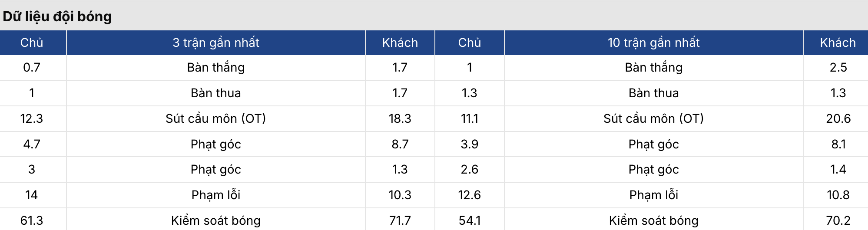Click the 2.5 goals scored value

838,67
